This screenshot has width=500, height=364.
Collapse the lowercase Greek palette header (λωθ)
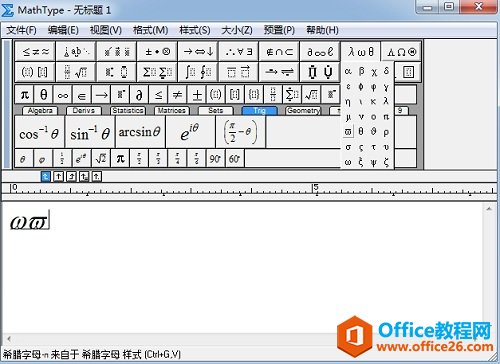[361, 52]
